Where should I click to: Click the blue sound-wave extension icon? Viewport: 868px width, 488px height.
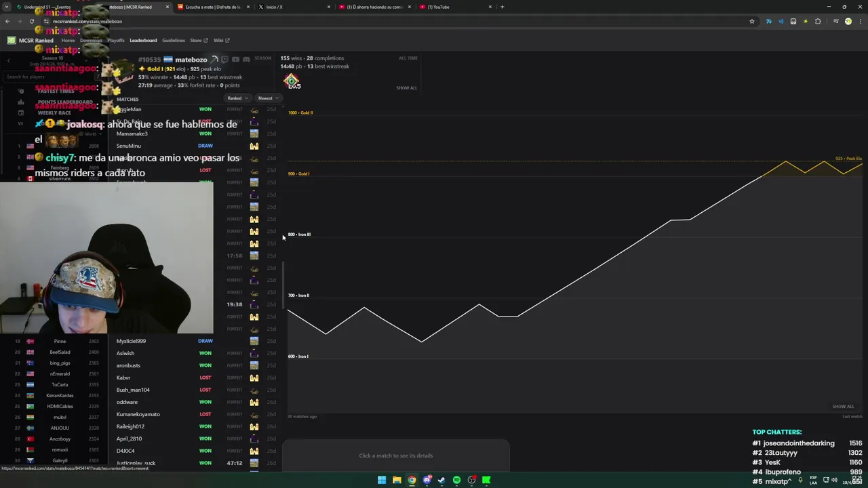[x=781, y=21]
